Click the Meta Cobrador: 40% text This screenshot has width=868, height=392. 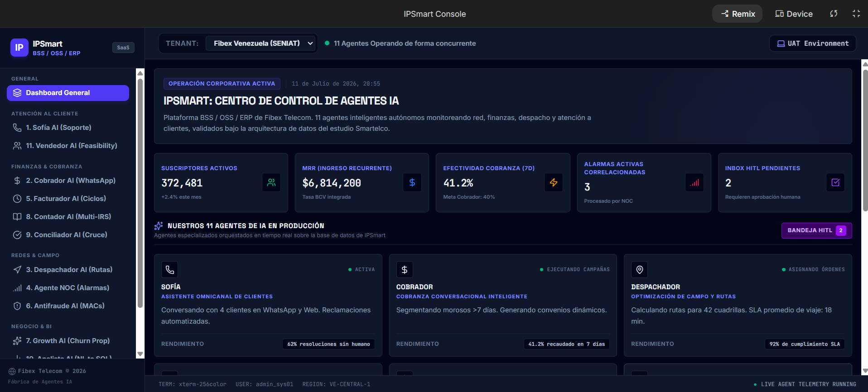point(469,197)
